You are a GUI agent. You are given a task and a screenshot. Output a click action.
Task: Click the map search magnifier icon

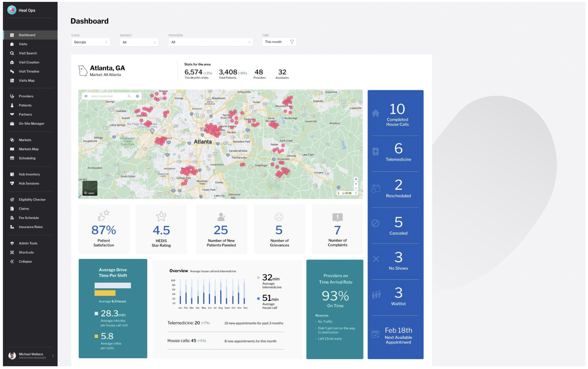coord(129,96)
